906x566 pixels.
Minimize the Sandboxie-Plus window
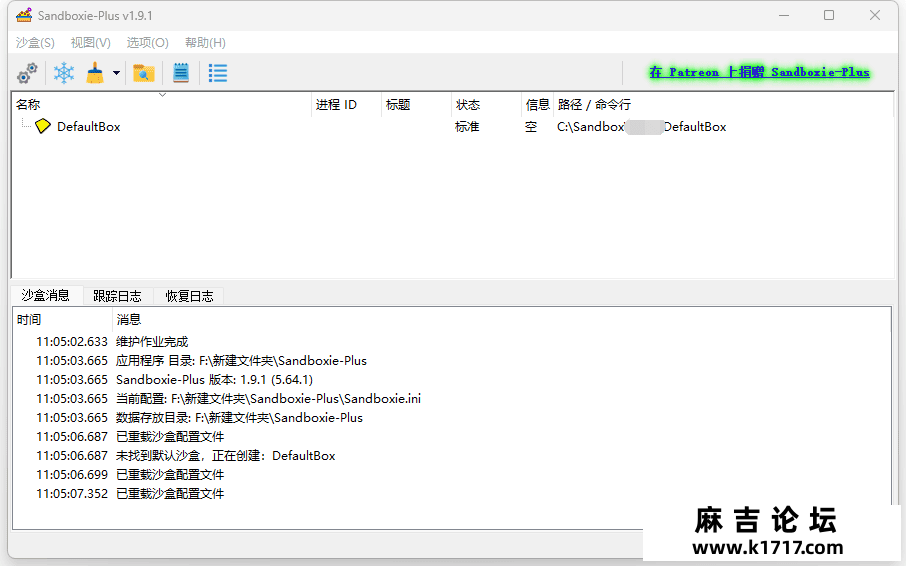784,15
